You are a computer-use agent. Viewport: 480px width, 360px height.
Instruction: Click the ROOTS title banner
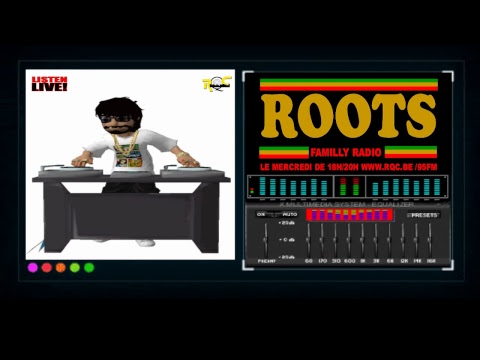coord(349,116)
